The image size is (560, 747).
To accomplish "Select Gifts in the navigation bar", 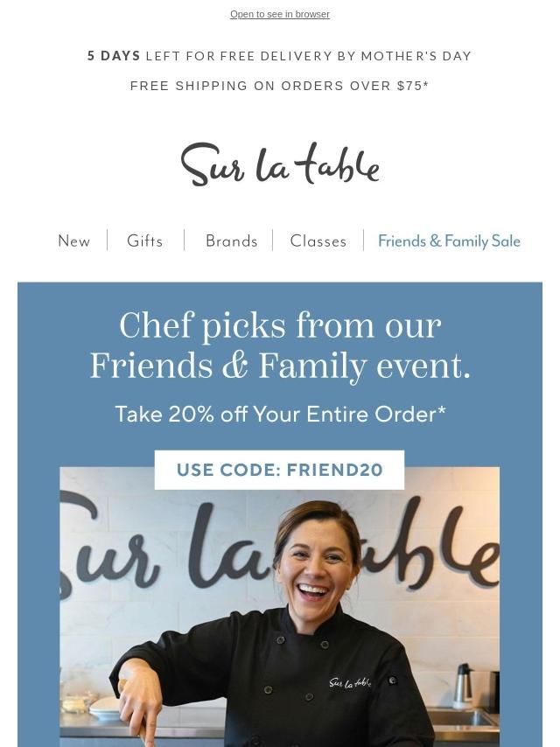I will [145, 241].
